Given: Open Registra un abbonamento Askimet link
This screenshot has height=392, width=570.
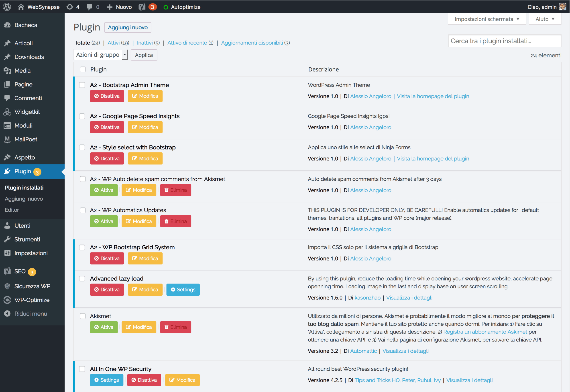Looking at the screenshot, I should pyautogui.click(x=485, y=332).
